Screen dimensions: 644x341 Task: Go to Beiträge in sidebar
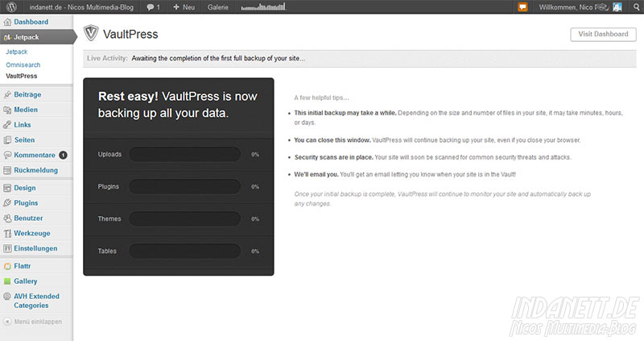pyautogui.click(x=27, y=94)
